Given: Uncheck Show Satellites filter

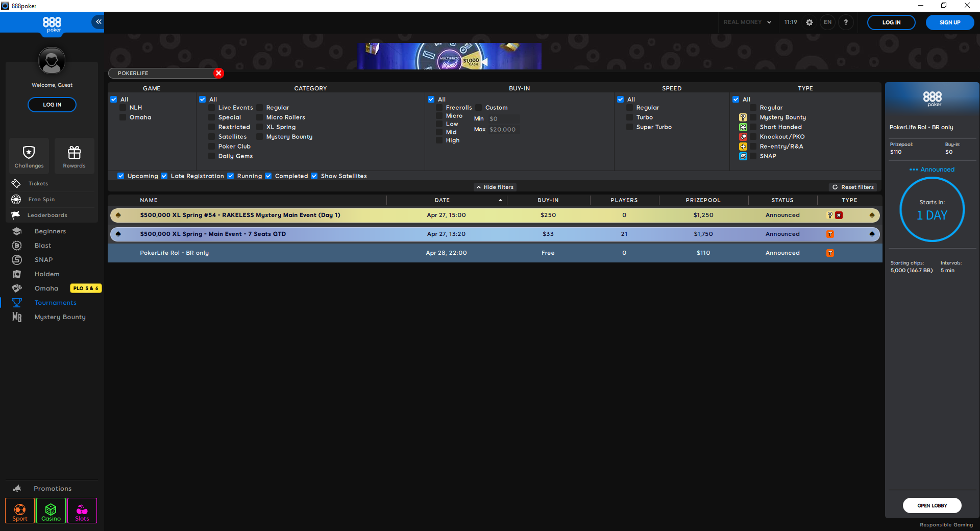Looking at the screenshot, I should [x=314, y=176].
